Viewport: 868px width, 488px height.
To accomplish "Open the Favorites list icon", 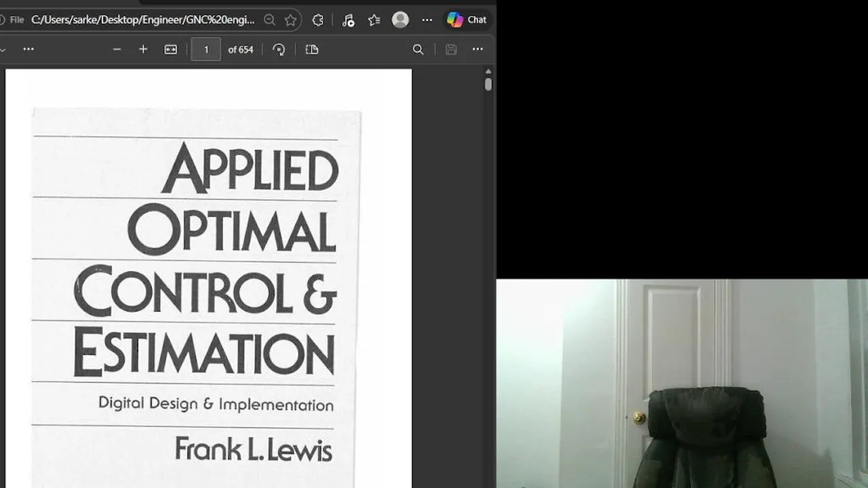I will tap(374, 20).
